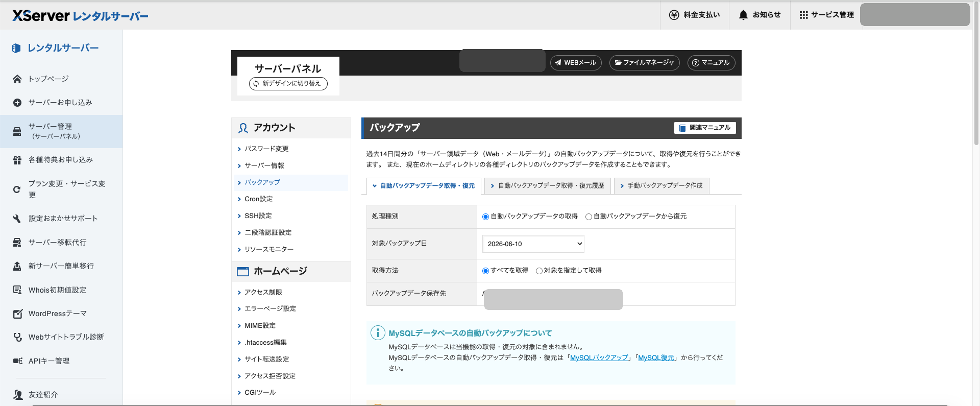Open サーバー情報 menu entry
This screenshot has height=406, width=980.
[264, 165]
